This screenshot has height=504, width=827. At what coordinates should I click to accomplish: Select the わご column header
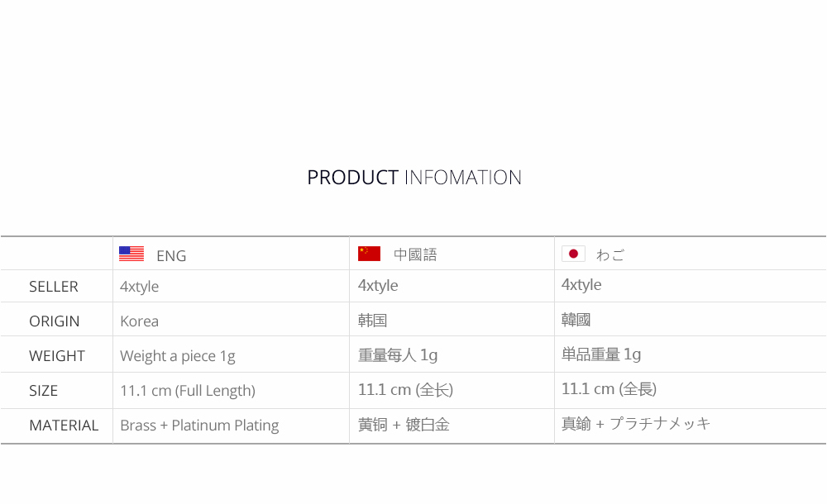coord(610,255)
